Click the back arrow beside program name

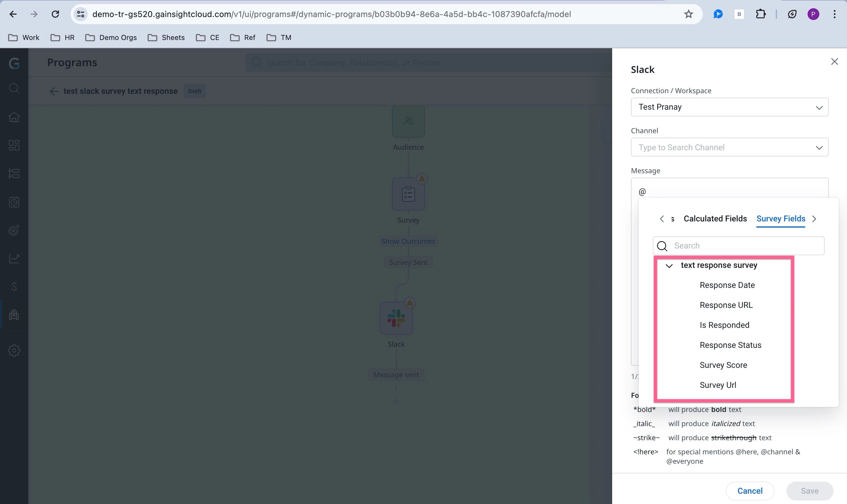54,91
